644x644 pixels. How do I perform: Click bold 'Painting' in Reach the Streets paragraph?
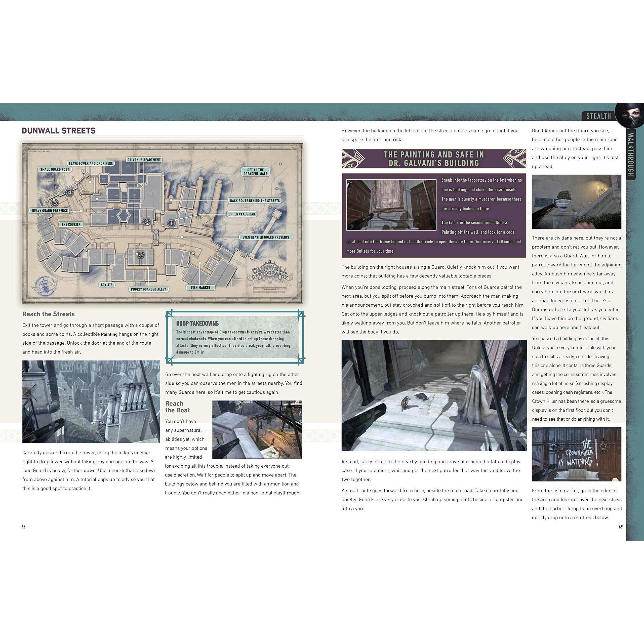point(109,334)
